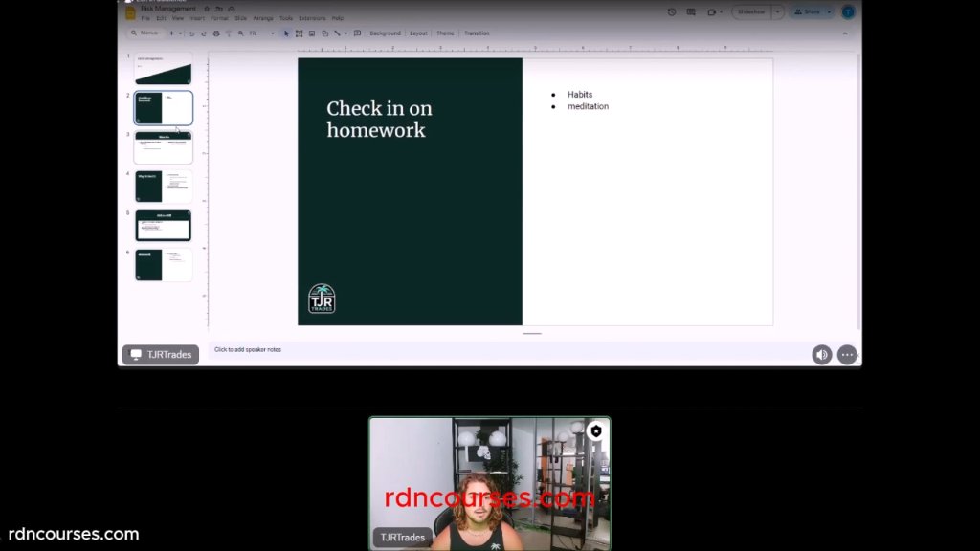Click the move to folder icon
The image size is (980, 551).
(x=219, y=9)
